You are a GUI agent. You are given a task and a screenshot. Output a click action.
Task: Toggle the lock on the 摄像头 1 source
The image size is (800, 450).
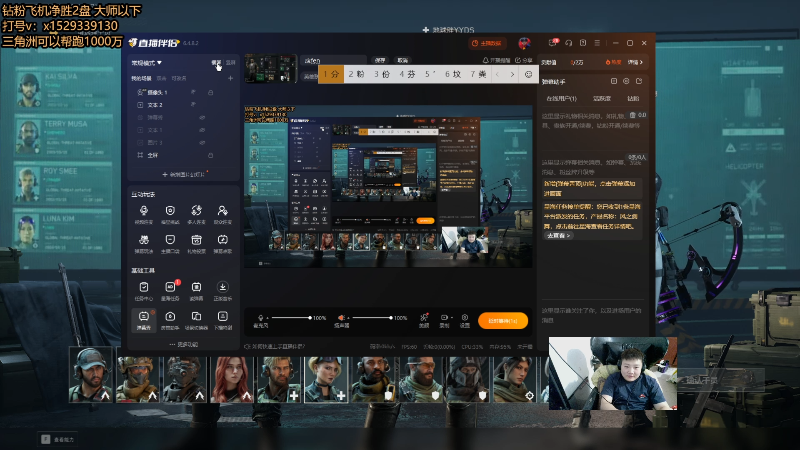coord(210,92)
